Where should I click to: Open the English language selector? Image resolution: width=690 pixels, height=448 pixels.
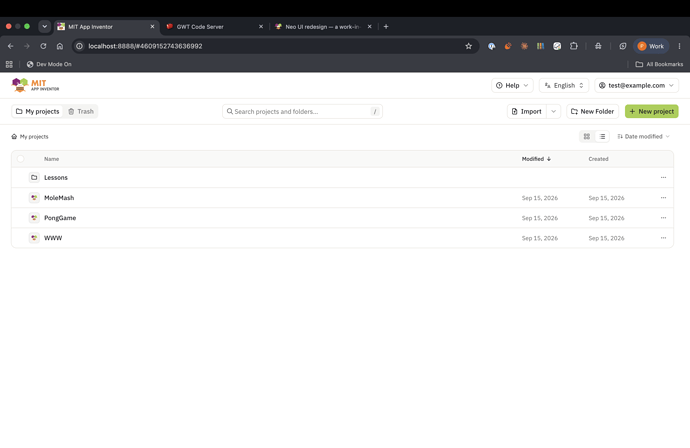pos(564,85)
